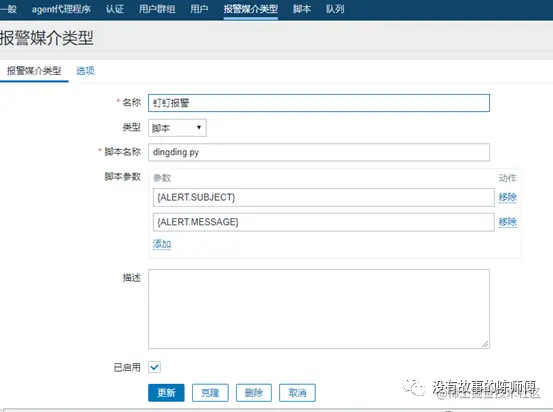Click the {ALERT.MESSAGE} parameter field
This screenshot has height=412, width=553.
coord(323,222)
